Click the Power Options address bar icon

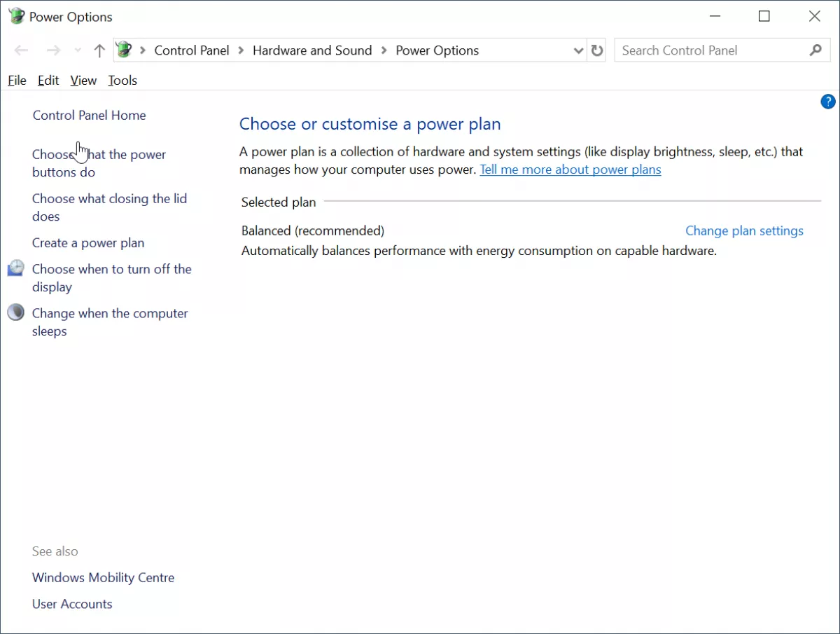pyautogui.click(x=124, y=50)
